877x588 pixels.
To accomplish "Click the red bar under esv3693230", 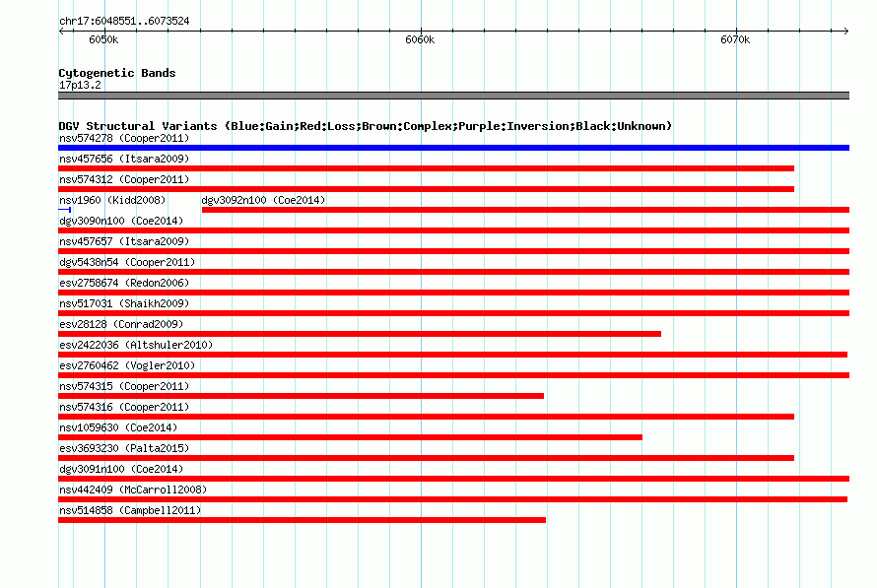I will tap(427, 458).
